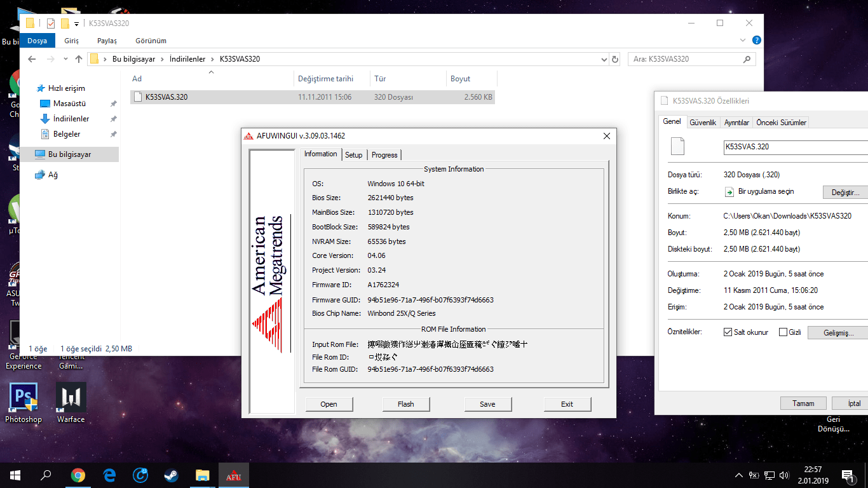Toggle the Salt okunur checkbox
This screenshot has width=868, height=488.
coord(728,332)
